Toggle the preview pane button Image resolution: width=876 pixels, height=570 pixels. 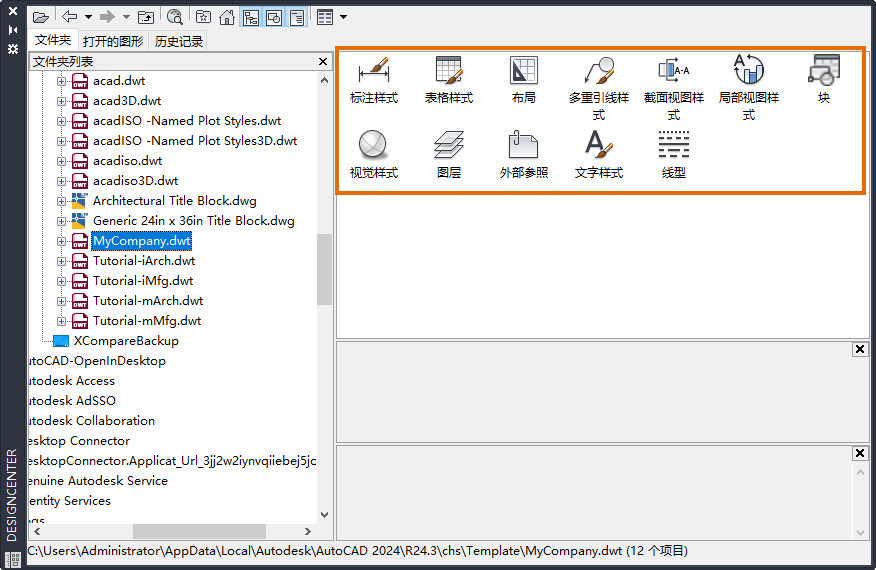(274, 17)
